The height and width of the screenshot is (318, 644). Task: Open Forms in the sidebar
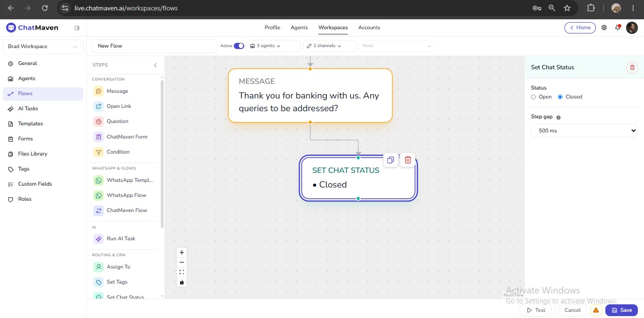pos(43,139)
